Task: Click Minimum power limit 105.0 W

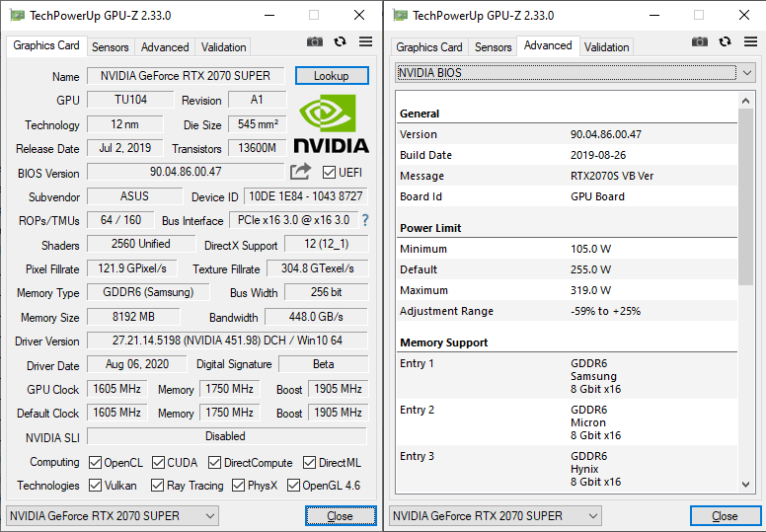Action: click(x=590, y=249)
